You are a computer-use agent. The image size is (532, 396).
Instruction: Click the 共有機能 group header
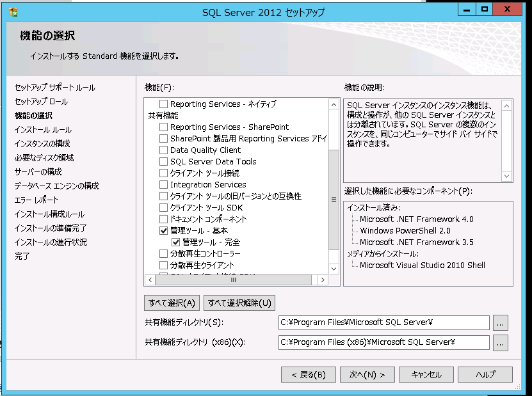pos(163,115)
